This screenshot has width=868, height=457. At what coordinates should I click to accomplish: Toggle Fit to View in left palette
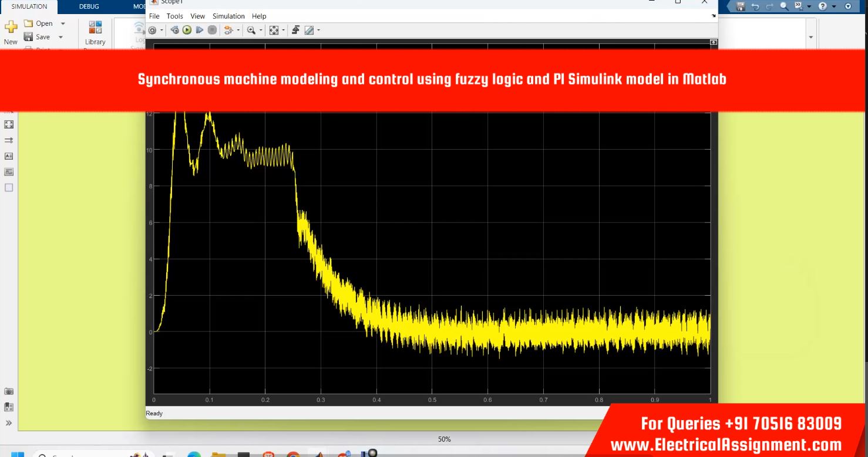9,124
